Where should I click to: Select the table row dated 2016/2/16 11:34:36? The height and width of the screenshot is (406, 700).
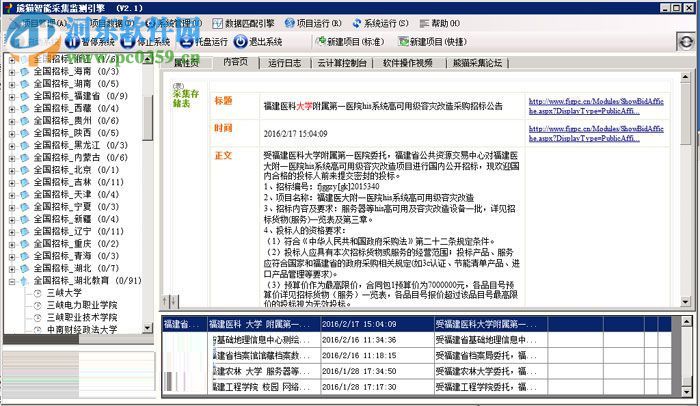tap(417, 340)
